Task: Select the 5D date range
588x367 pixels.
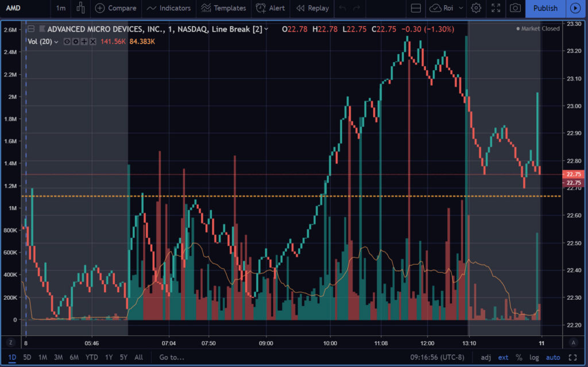Action: click(27, 357)
